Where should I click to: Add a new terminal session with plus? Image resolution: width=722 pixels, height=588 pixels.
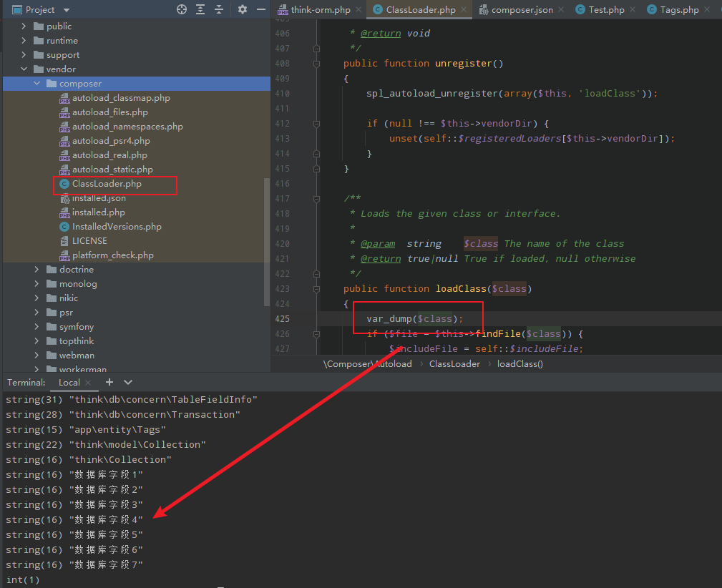109,382
